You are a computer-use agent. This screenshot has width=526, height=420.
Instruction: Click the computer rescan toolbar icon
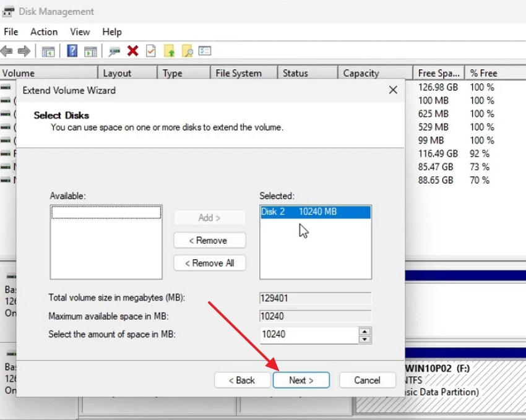pos(114,51)
